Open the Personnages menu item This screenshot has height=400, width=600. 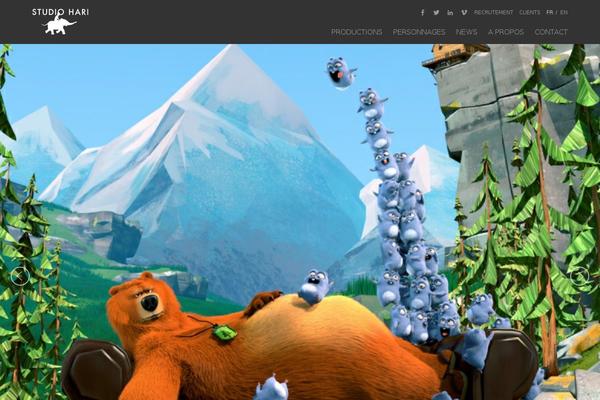tap(419, 32)
